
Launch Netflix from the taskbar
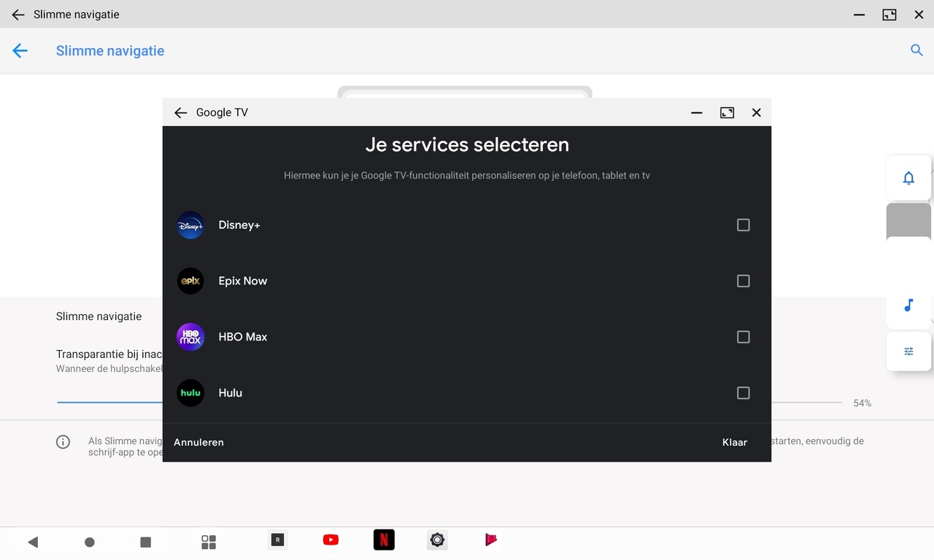click(384, 540)
